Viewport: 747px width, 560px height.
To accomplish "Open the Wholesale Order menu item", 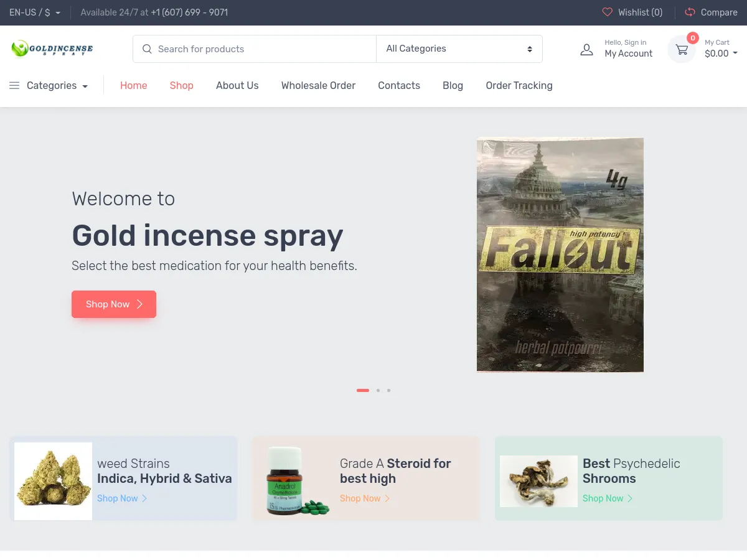I will pyautogui.click(x=318, y=85).
